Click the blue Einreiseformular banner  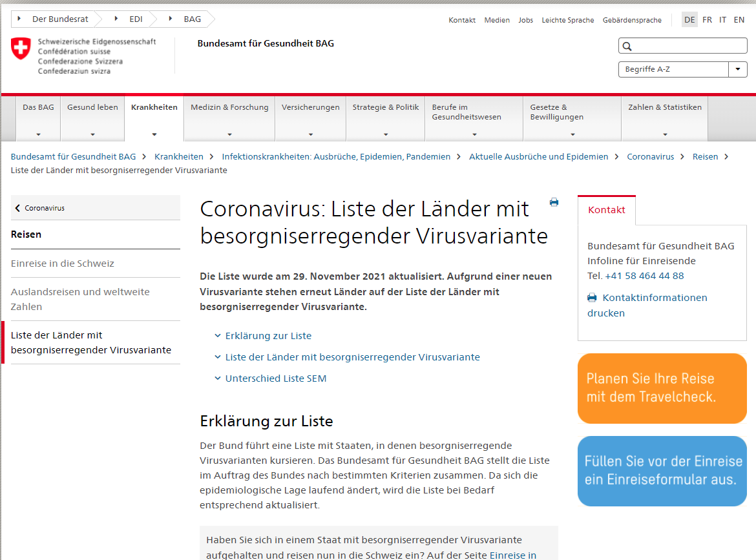click(x=662, y=472)
